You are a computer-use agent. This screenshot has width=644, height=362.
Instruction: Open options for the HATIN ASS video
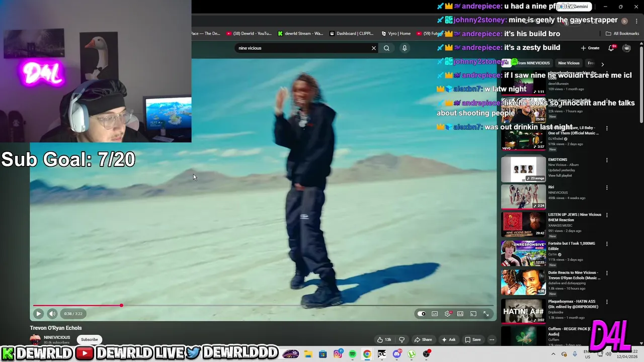click(607, 303)
